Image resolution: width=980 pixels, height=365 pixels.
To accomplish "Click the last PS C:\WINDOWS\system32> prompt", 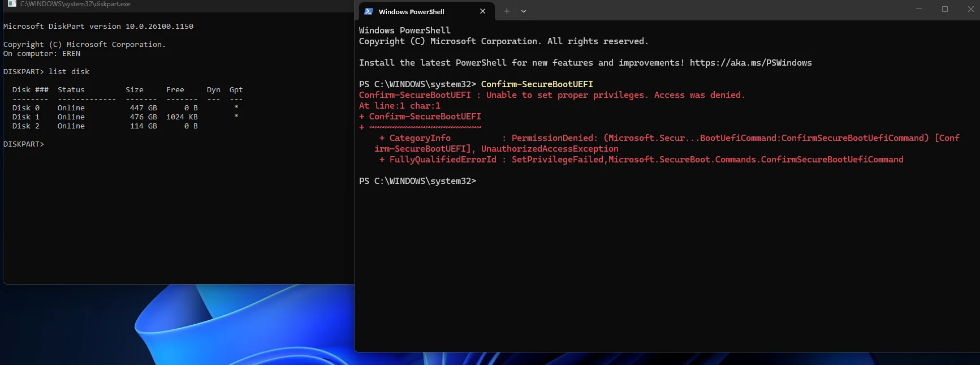I will 417,181.
